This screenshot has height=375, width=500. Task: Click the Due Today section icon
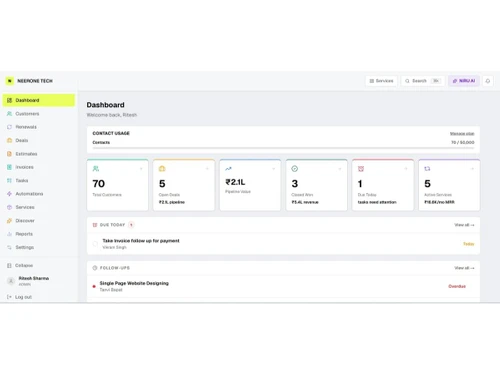click(95, 225)
